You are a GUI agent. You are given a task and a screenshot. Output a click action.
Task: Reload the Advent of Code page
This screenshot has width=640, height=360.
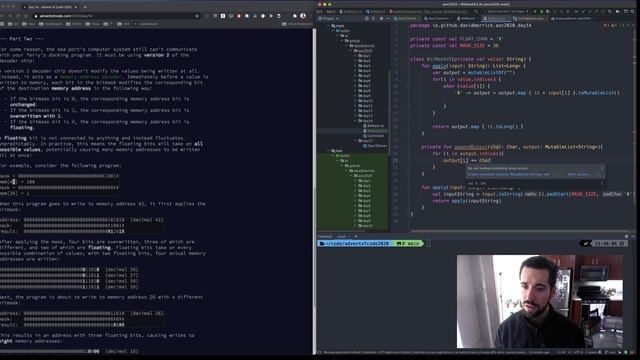[x=18, y=16]
